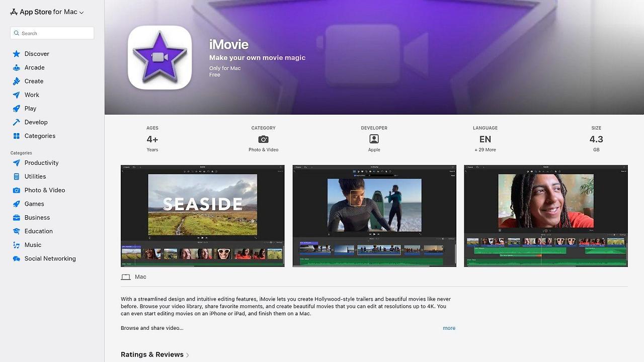Open the SEASIDE screenshot thumbnail
644x362 pixels.
[202, 216]
